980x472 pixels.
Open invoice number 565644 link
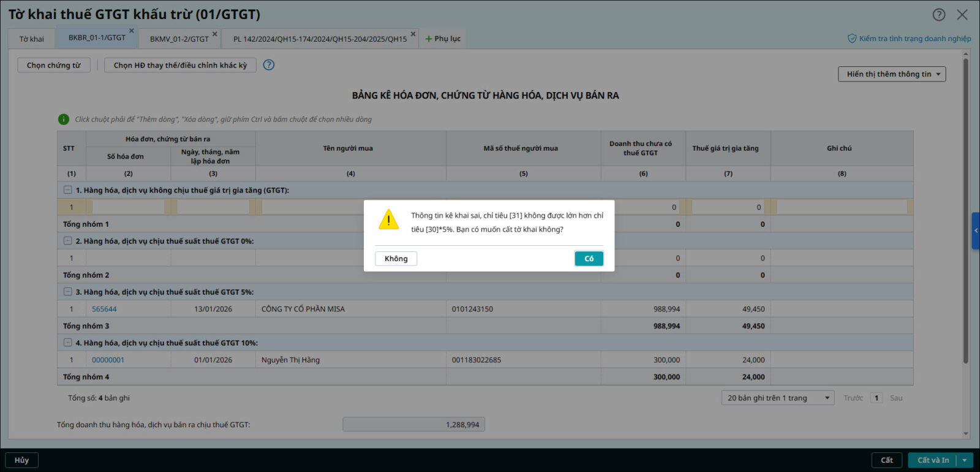click(x=104, y=309)
